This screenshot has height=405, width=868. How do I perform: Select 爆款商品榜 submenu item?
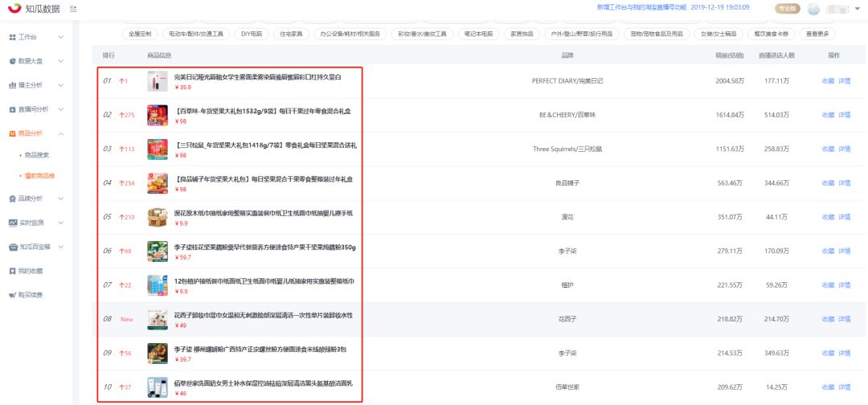(x=40, y=176)
